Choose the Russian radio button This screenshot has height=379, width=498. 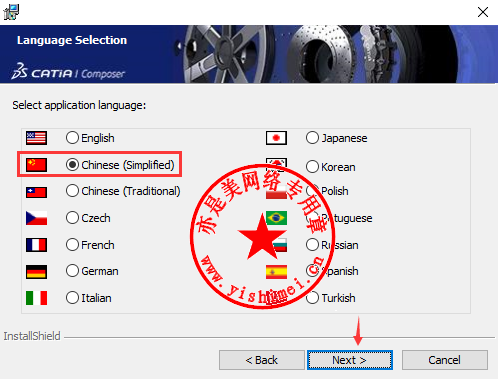click(312, 245)
